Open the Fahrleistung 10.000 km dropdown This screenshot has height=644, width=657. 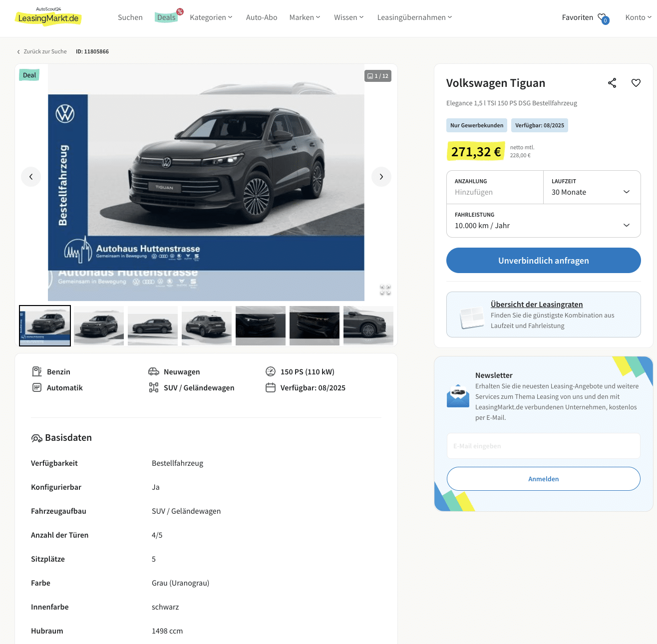tap(544, 221)
